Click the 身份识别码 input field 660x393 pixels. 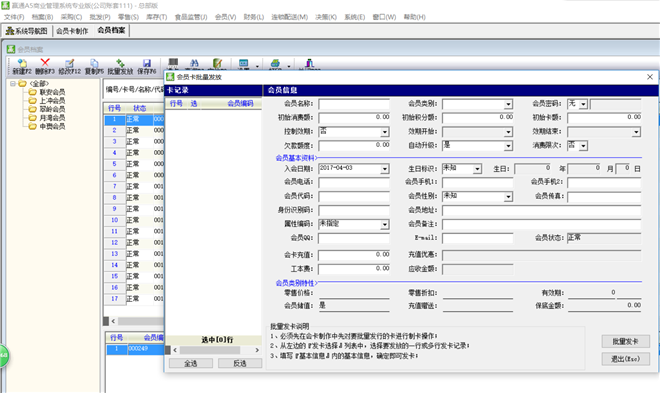(x=354, y=210)
